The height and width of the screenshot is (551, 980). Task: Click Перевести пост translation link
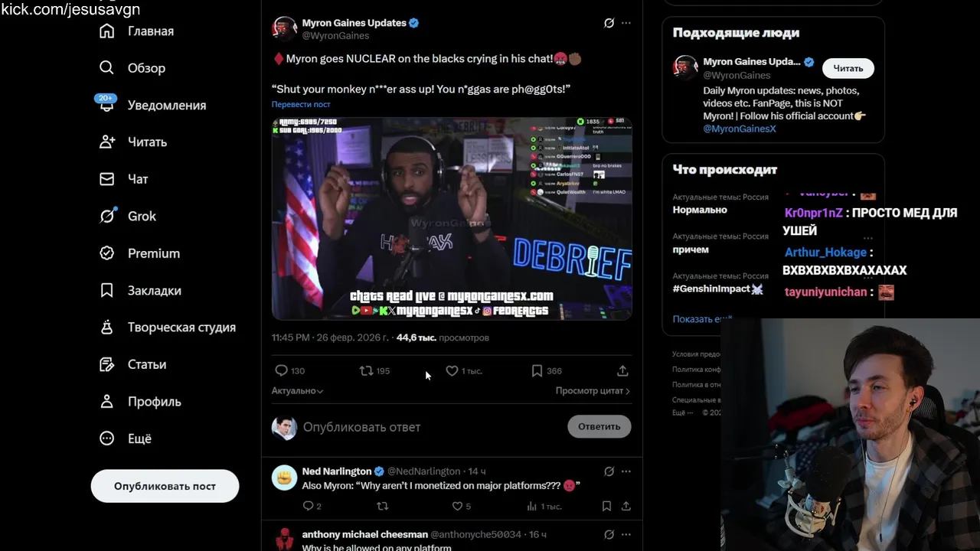tap(301, 104)
